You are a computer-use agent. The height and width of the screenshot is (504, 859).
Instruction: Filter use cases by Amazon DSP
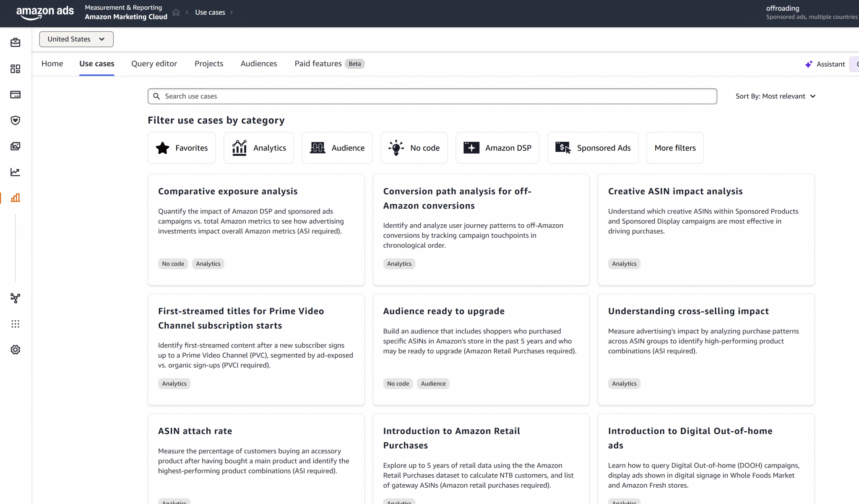pos(497,148)
